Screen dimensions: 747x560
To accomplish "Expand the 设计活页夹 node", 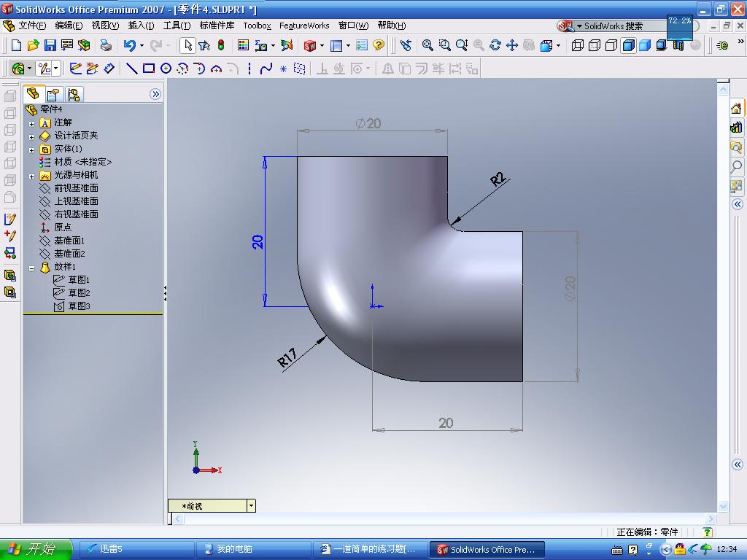I will (31, 137).
